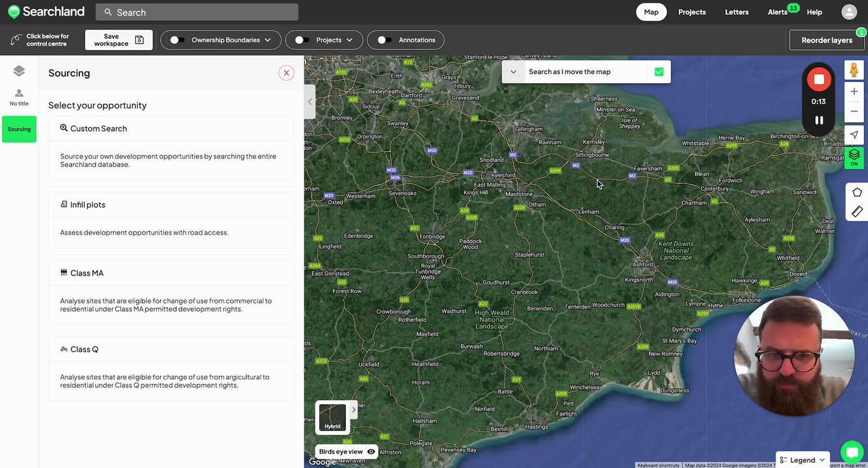
Task: Click the Alerts count badge 13
Action: click(x=793, y=8)
